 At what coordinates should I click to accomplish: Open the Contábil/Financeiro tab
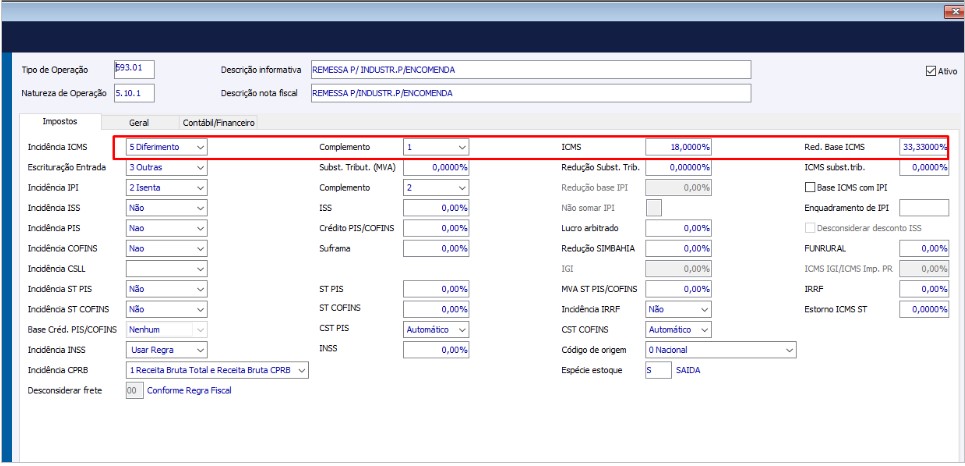(218, 122)
